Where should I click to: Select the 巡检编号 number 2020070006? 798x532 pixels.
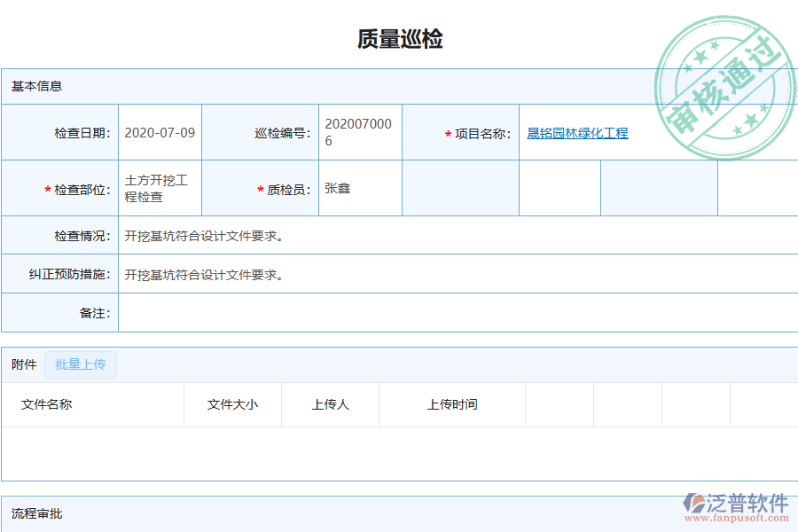coord(359,131)
